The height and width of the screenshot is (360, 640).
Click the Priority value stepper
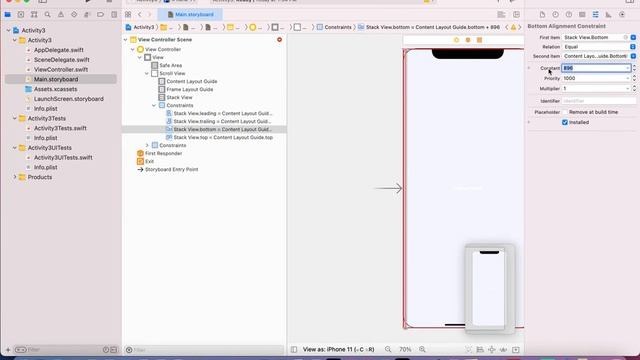pyautogui.click(x=634, y=78)
